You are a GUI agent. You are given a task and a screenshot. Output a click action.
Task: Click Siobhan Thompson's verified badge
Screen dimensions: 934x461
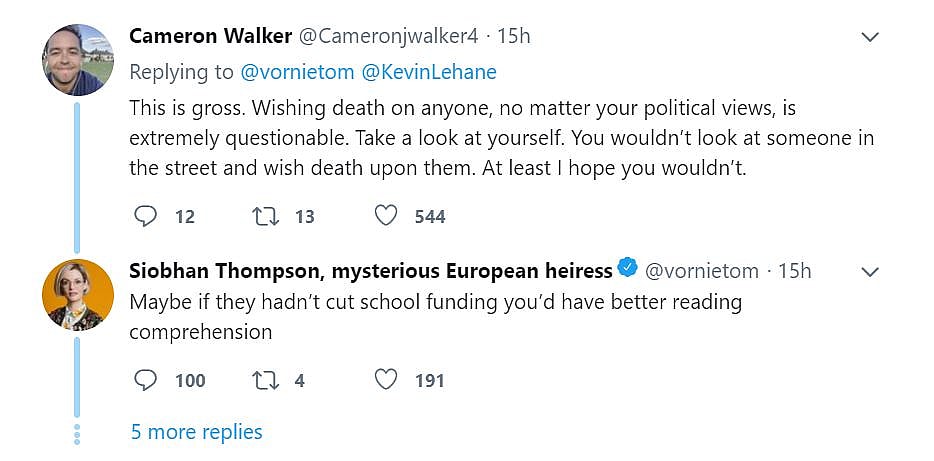coord(628,268)
